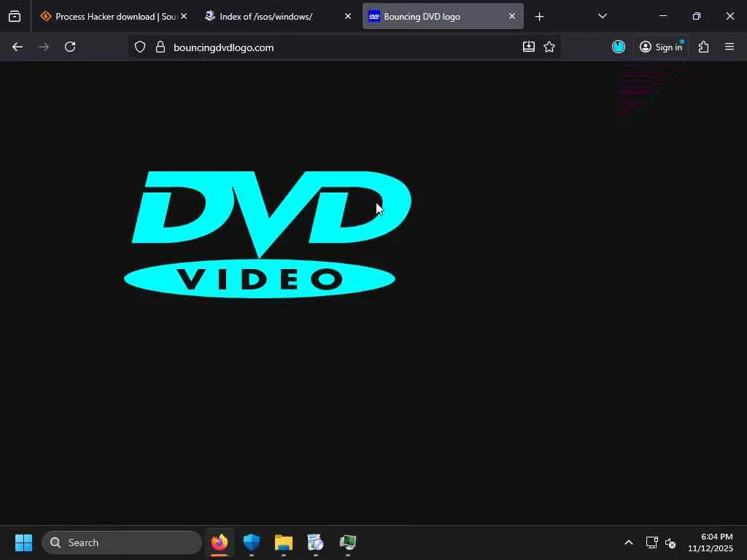The width and height of the screenshot is (747, 560).
Task: Open File Explorer from taskbar
Action: tap(284, 542)
